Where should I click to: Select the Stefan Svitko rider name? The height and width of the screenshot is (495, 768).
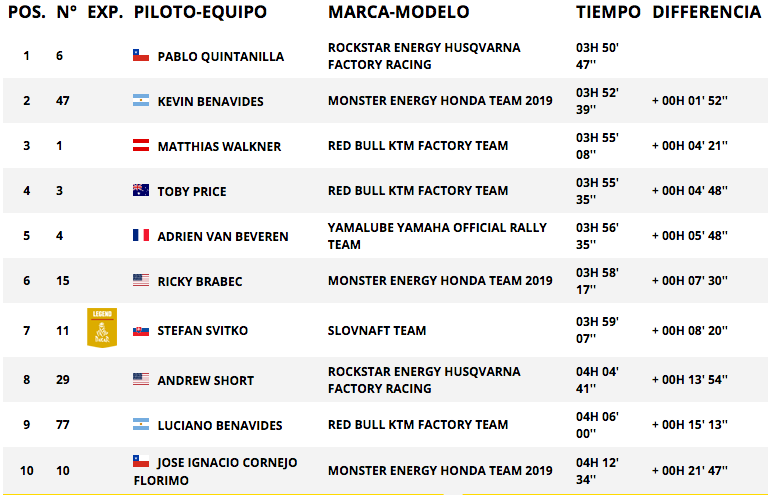(203, 331)
